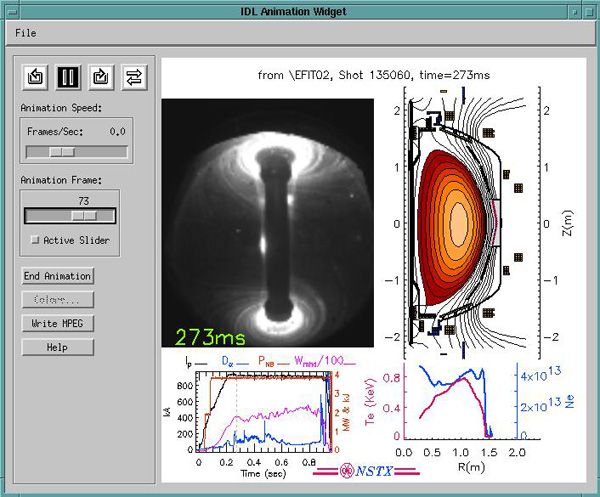Maximize the IDL Animation Widget window
Viewport: 600px width, 497px height.
(588, 11)
